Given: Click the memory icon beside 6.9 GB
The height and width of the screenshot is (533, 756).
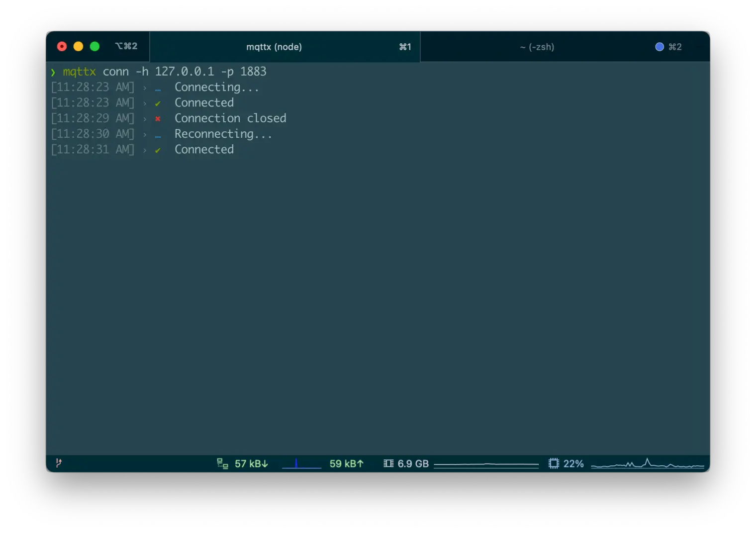Looking at the screenshot, I should (388, 463).
